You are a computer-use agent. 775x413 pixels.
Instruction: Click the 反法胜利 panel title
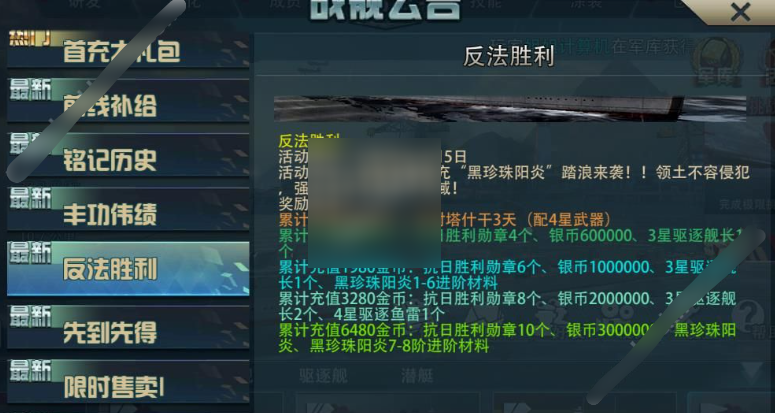509,57
